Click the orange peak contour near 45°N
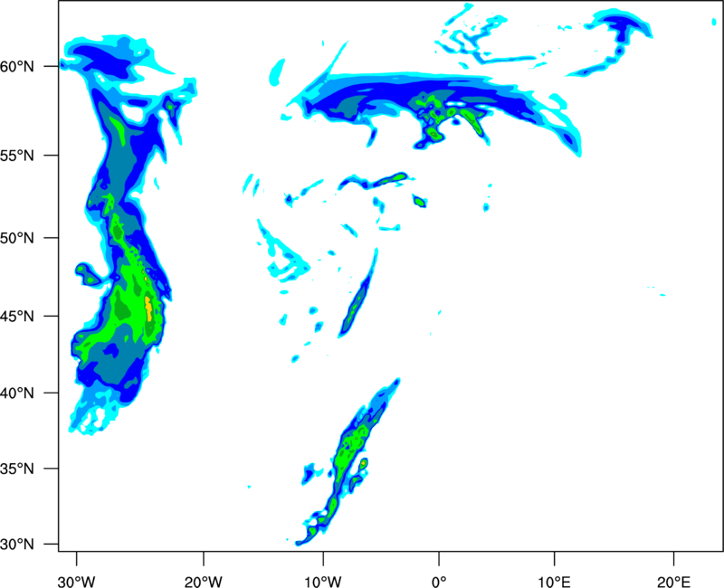 tap(148, 308)
